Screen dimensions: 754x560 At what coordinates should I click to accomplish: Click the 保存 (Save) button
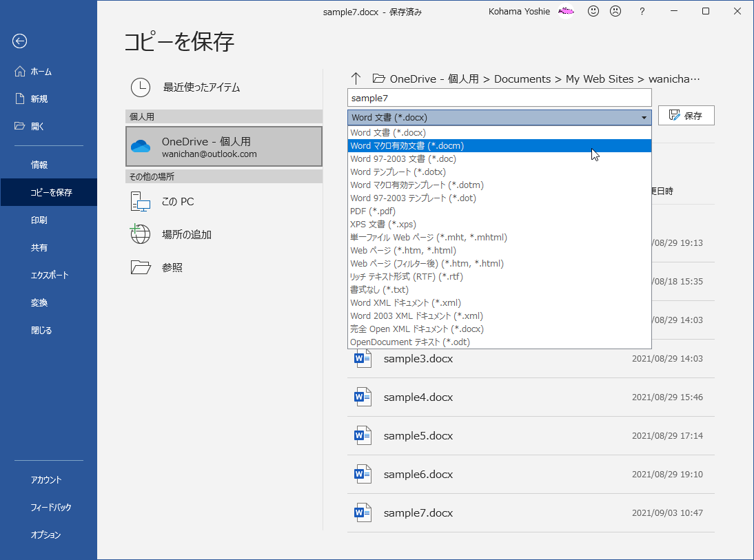(686, 115)
